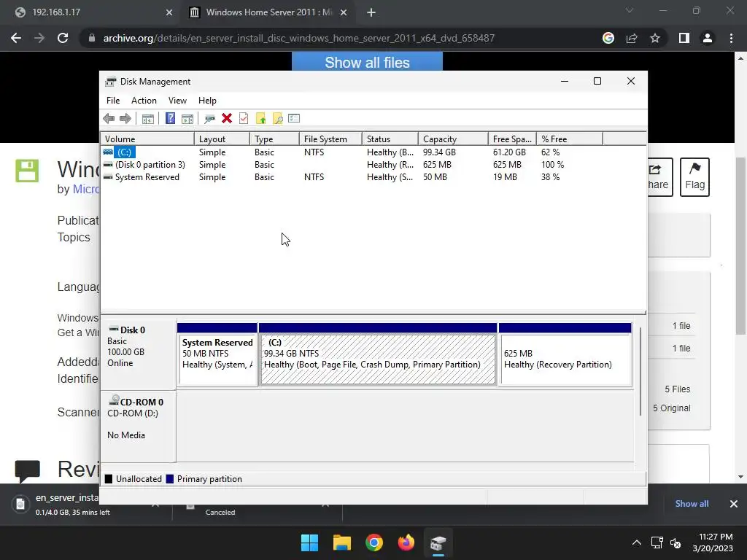Click the black Unallocated legend swatch
The image size is (747, 560).
109,479
